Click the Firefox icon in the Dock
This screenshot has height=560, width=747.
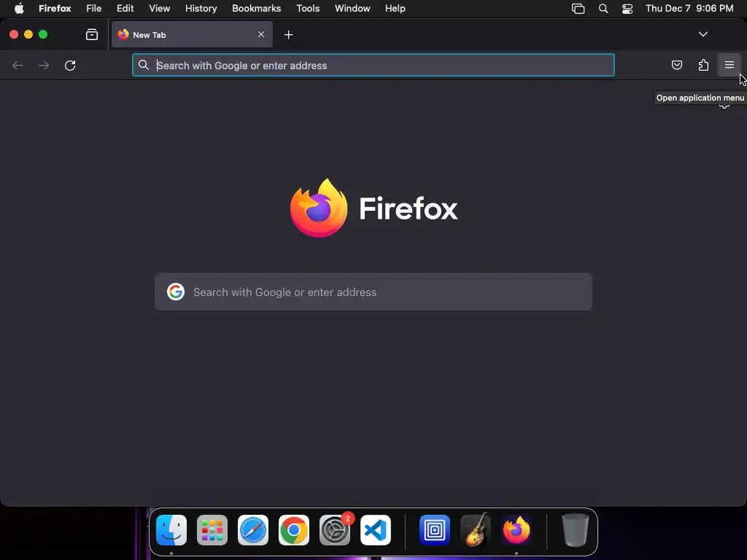tap(516, 529)
